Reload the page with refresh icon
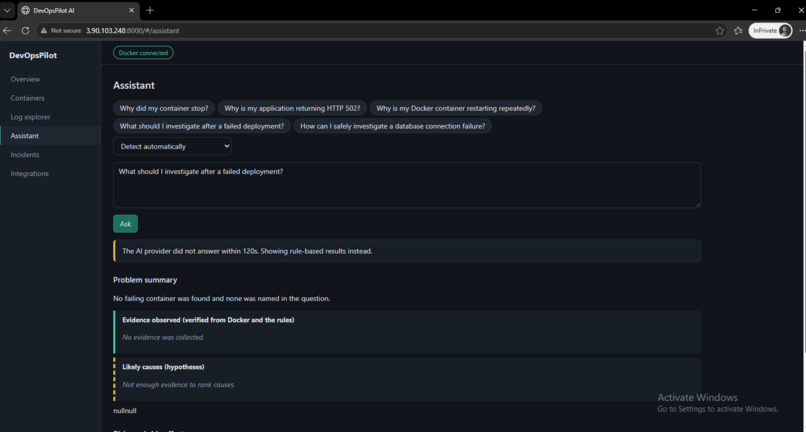The height and width of the screenshot is (432, 806). [25, 31]
